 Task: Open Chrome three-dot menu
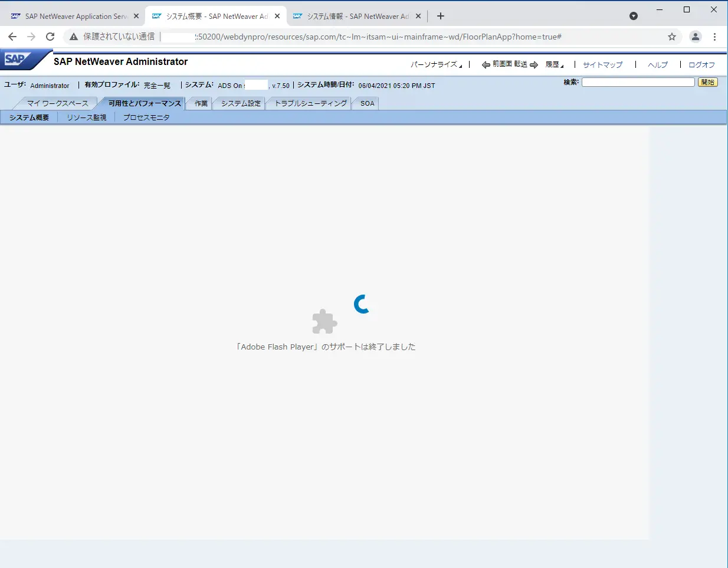714,37
